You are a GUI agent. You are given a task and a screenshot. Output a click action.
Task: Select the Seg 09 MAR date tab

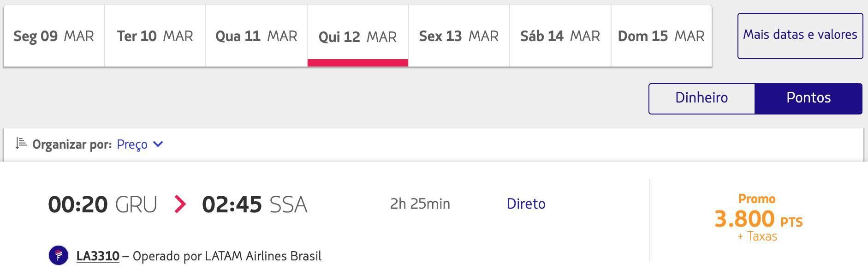pyautogui.click(x=54, y=36)
